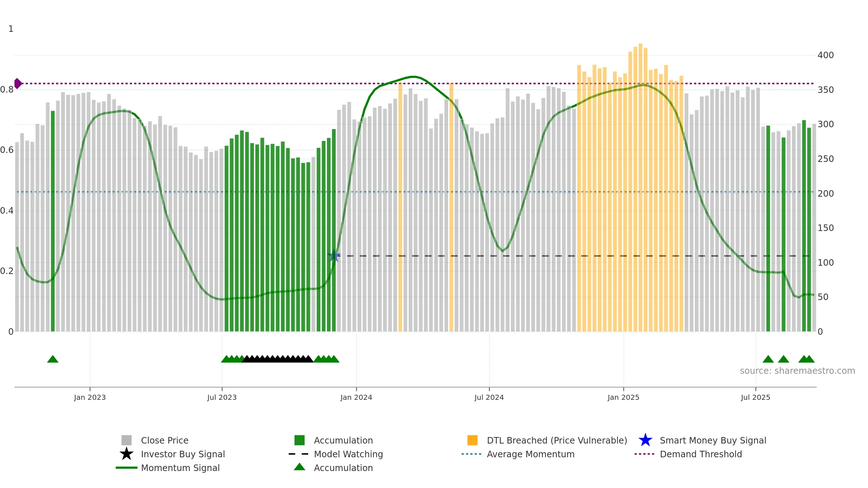Click the Jul 2023 axis label
The width and height of the screenshot is (868, 488).
tap(222, 398)
